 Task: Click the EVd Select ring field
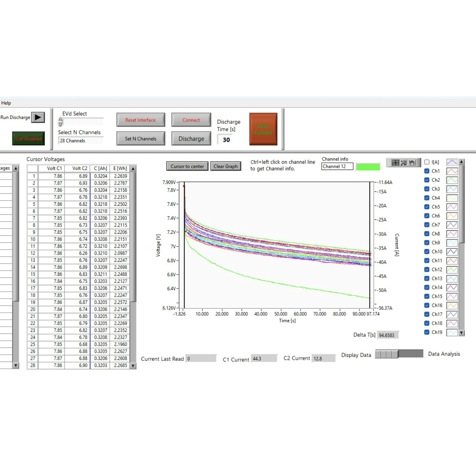(83, 122)
